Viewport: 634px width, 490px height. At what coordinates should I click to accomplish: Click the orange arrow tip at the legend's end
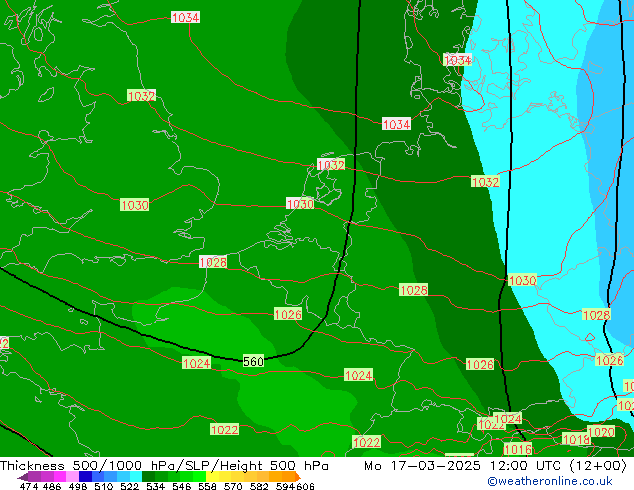(298, 477)
